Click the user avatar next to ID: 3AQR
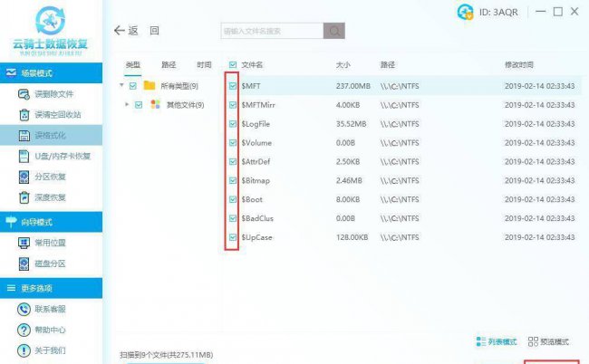Image resolution: width=589 pixels, height=364 pixels. (466, 12)
